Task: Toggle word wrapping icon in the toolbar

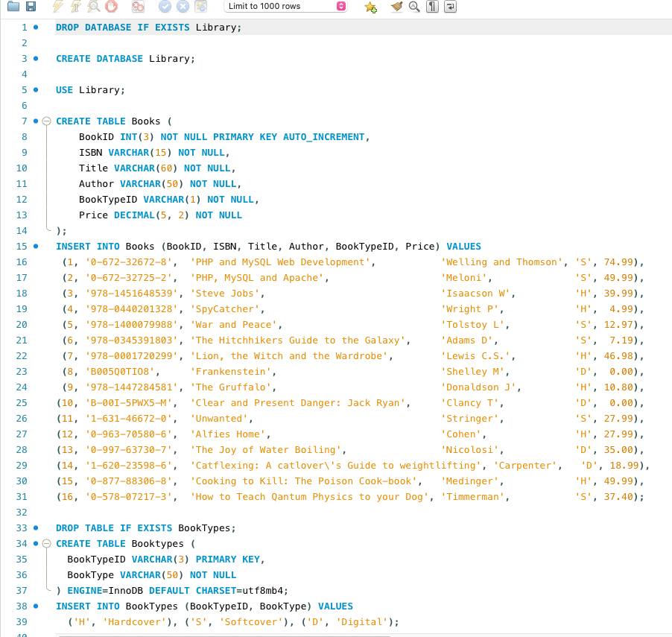Action: tap(450, 6)
